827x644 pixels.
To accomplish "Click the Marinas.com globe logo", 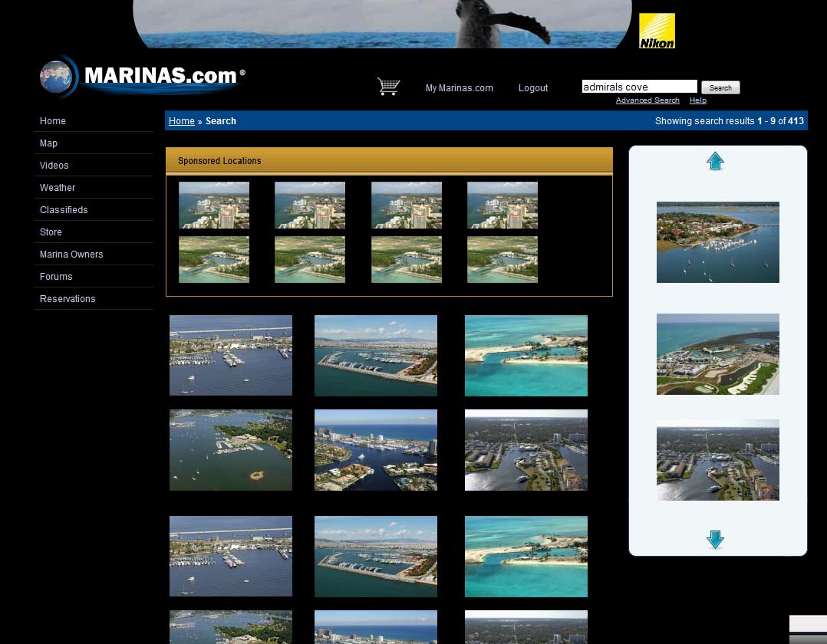I will pos(58,77).
